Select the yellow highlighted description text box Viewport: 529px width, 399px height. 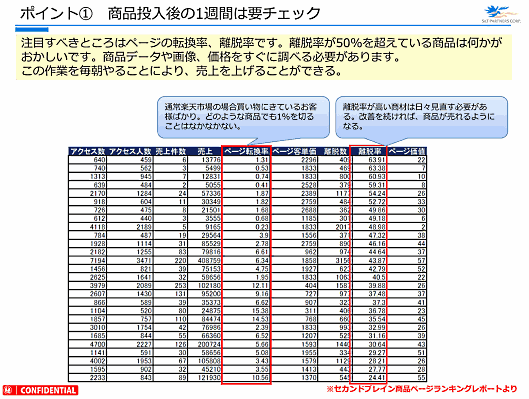264,57
